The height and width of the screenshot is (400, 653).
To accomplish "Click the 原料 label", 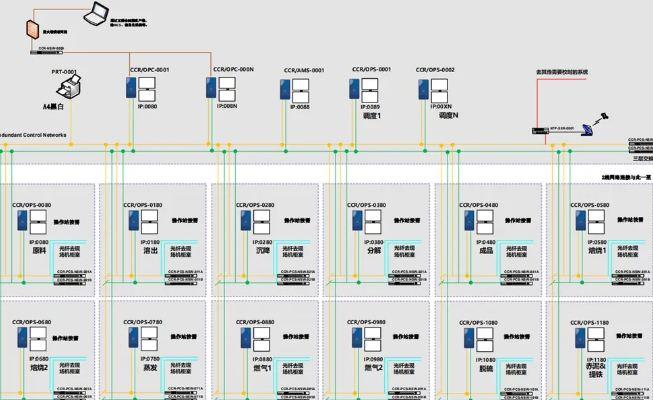I will 39,251.
